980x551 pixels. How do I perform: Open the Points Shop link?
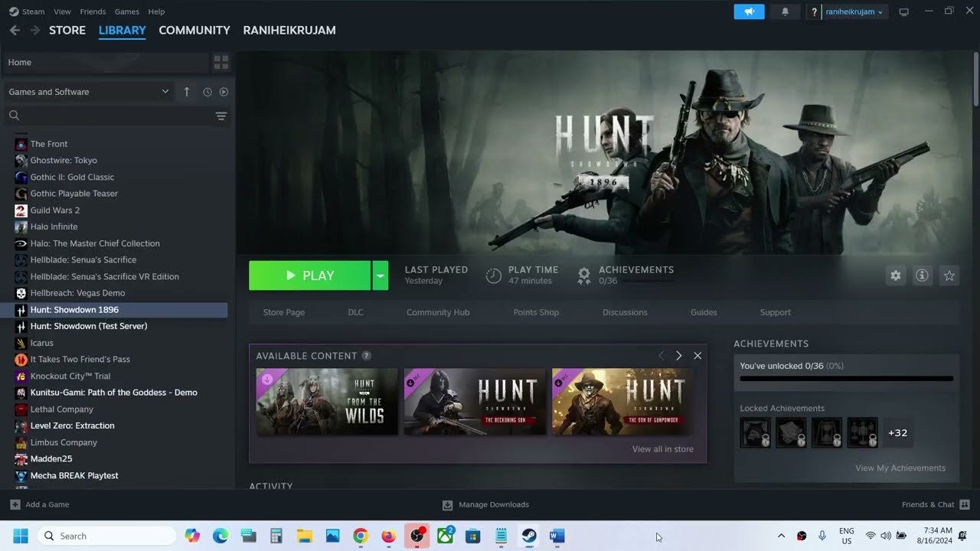(536, 312)
